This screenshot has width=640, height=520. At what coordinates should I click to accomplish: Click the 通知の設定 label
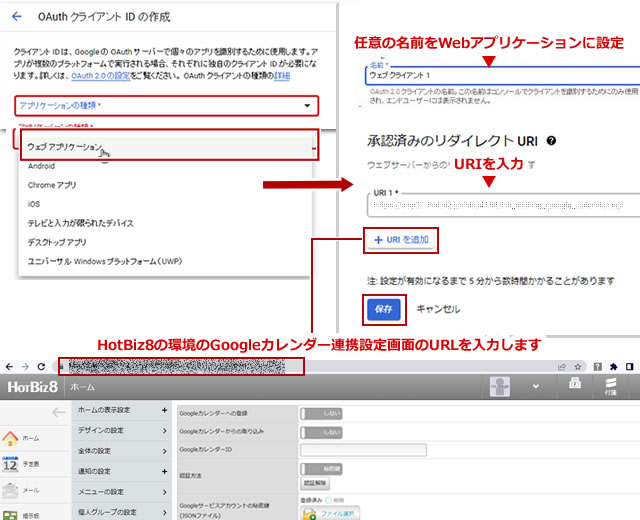click(x=94, y=471)
